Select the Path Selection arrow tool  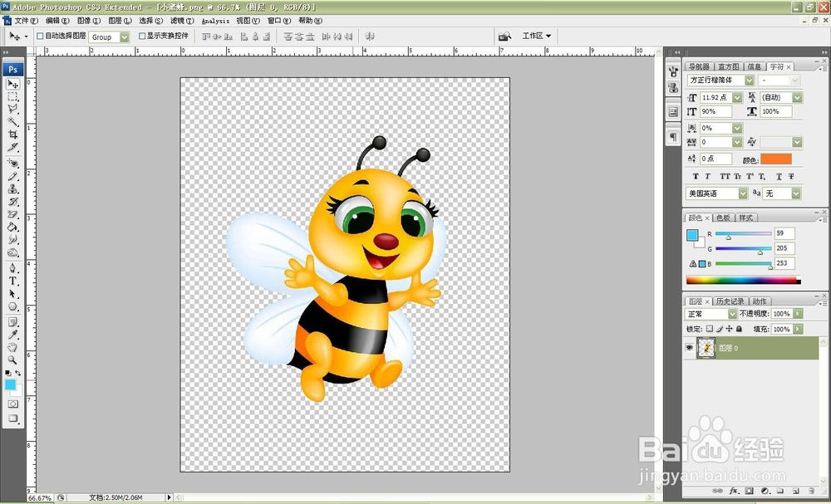12,294
